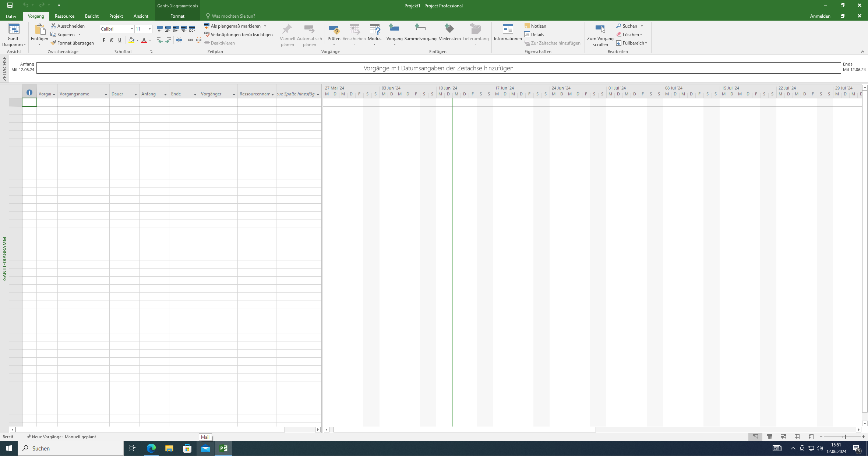Image resolution: width=868 pixels, height=456 pixels.
Task: Switch to team planner view in status bar
Action: 783,437
